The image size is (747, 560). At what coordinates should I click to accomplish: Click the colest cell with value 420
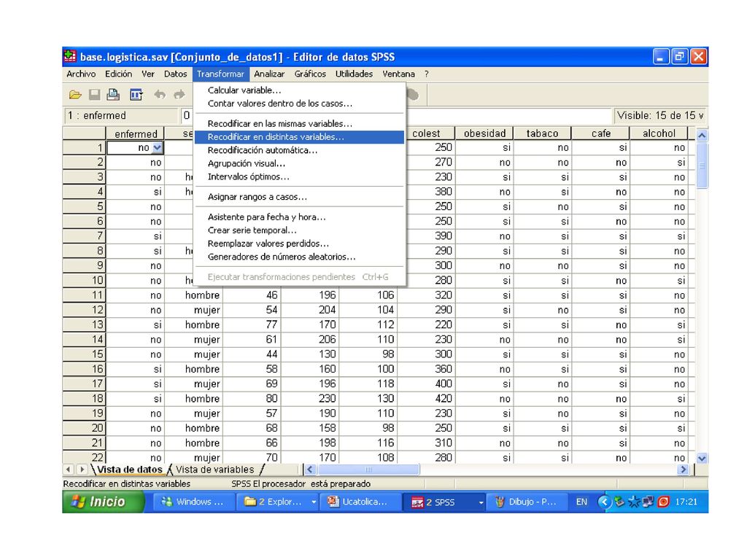(426, 399)
